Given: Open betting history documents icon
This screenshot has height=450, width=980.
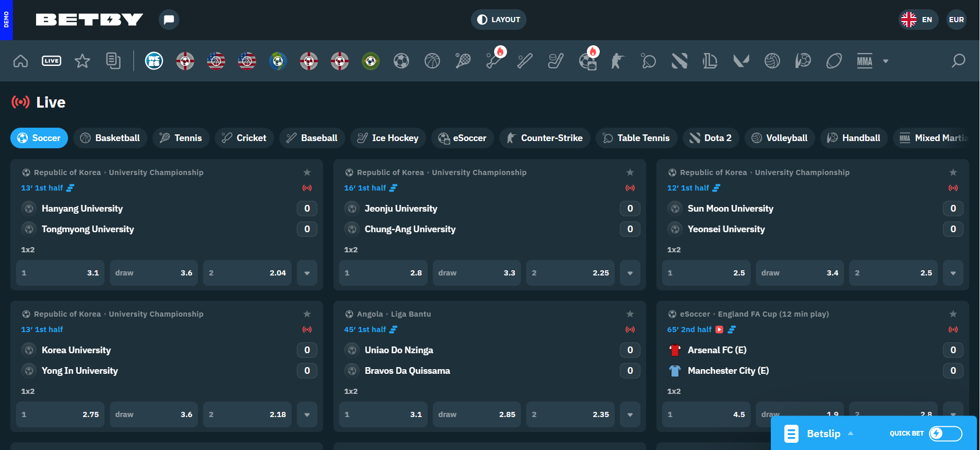Looking at the screenshot, I should click(x=113, y=61).
